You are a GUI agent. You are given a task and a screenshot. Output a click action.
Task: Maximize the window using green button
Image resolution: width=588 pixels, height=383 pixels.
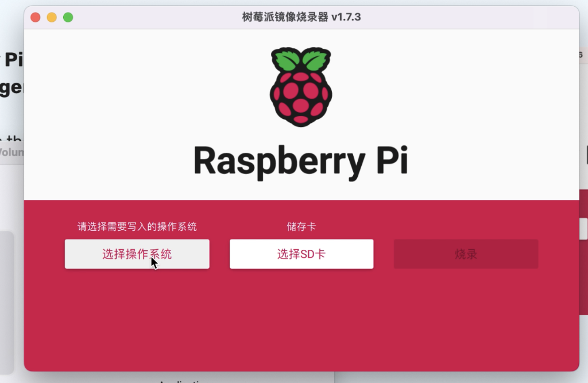point(68,17)
